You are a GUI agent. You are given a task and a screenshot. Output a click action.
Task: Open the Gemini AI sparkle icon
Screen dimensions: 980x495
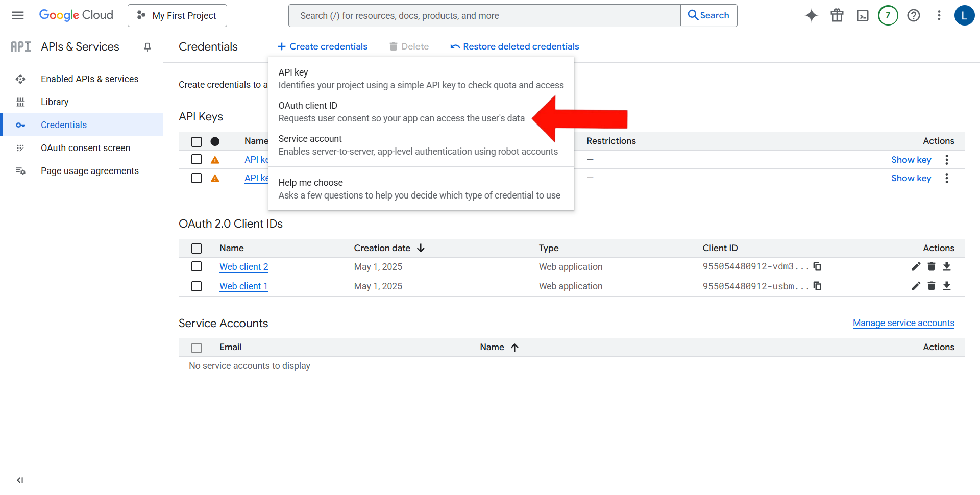(x=812, y=15)
